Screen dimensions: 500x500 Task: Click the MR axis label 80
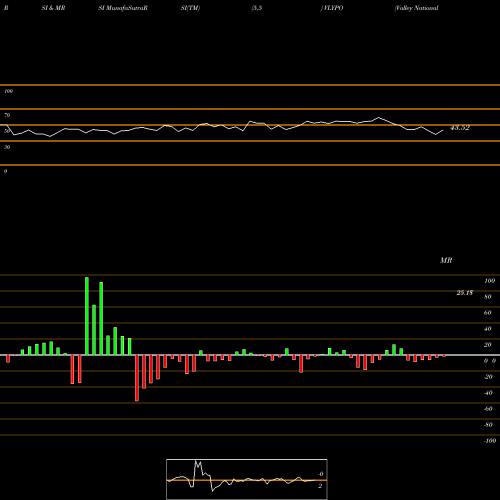(488, 297)
